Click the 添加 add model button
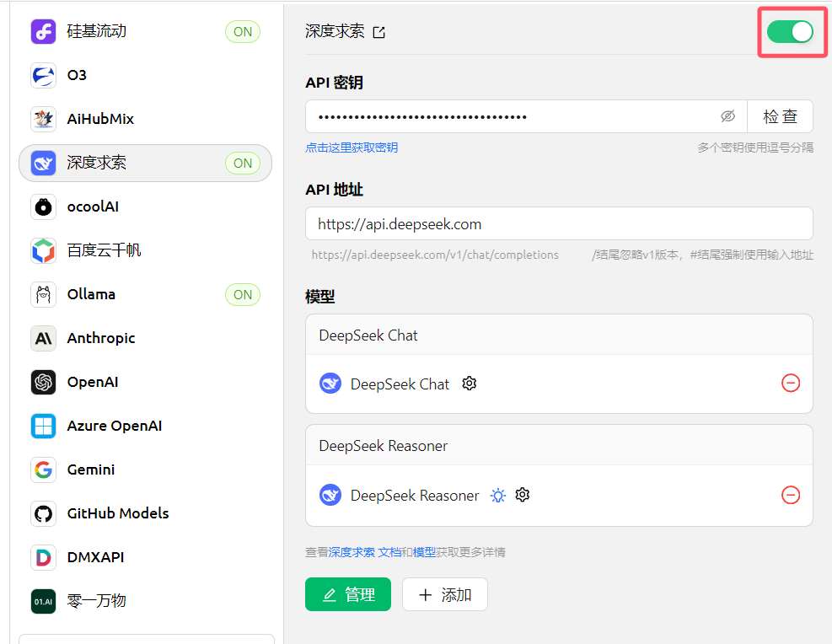Viewport: 832px width, 644px height. [444, 594]
